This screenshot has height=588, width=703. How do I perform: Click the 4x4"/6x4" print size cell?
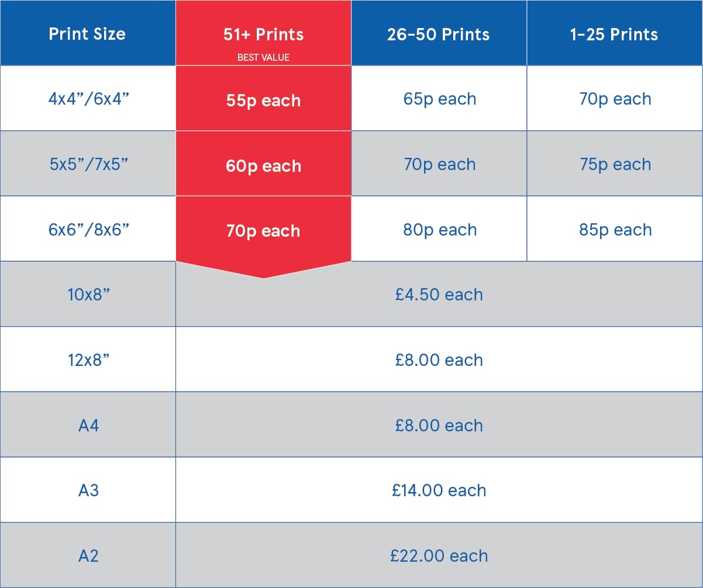pyautogui.click(x=88, y=98)
